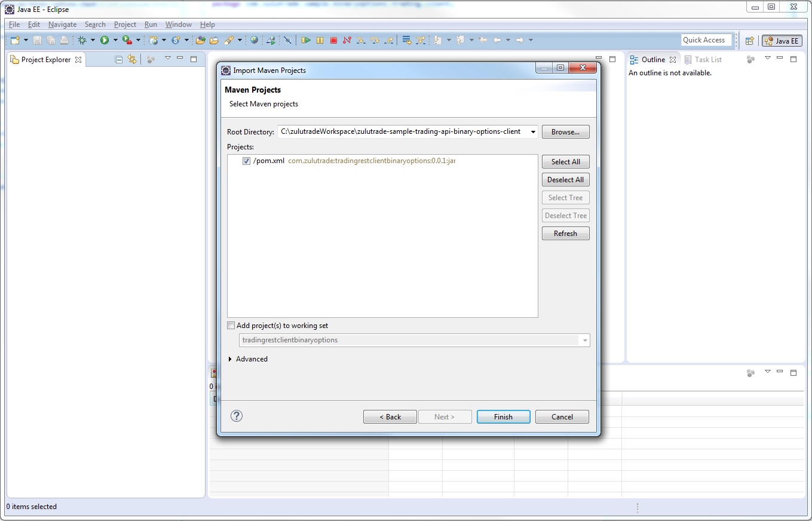Click the Browse... button
812x521 pixels.
pos(565,132)
